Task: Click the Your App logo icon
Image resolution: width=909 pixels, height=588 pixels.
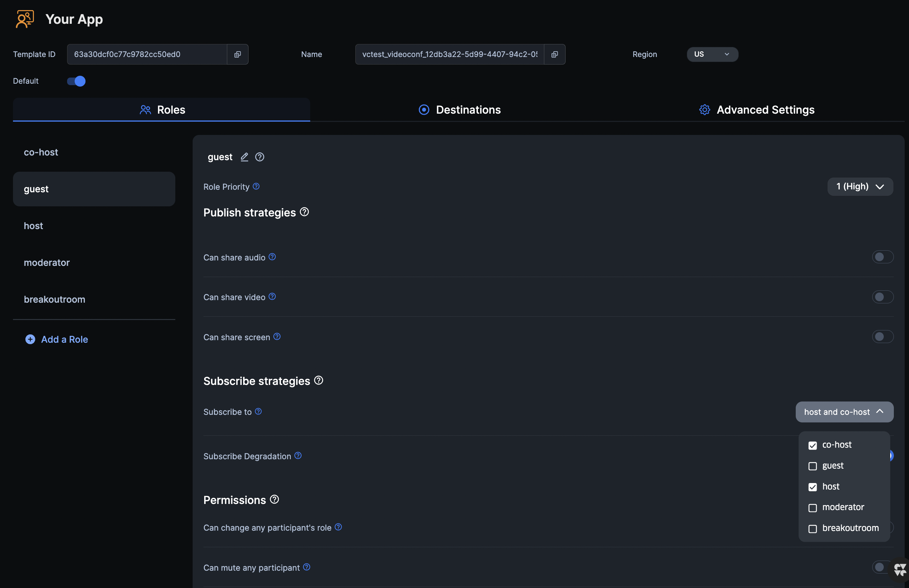Action: 25,19
